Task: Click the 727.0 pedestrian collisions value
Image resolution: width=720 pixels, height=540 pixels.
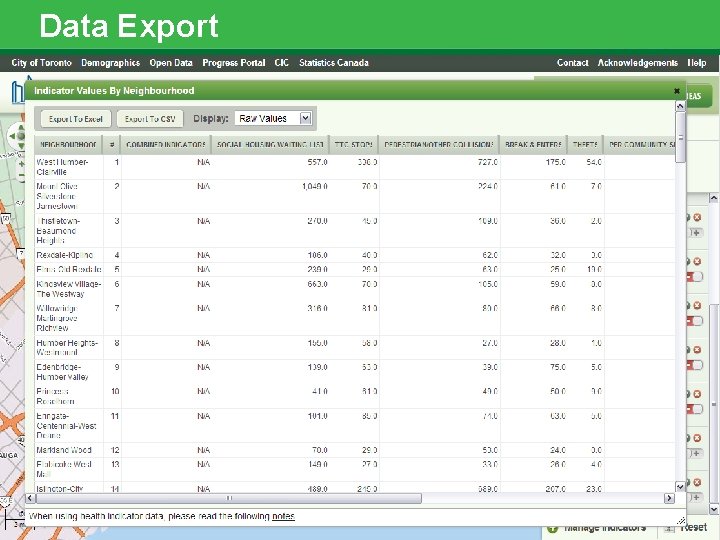Action: click(488, 162)
